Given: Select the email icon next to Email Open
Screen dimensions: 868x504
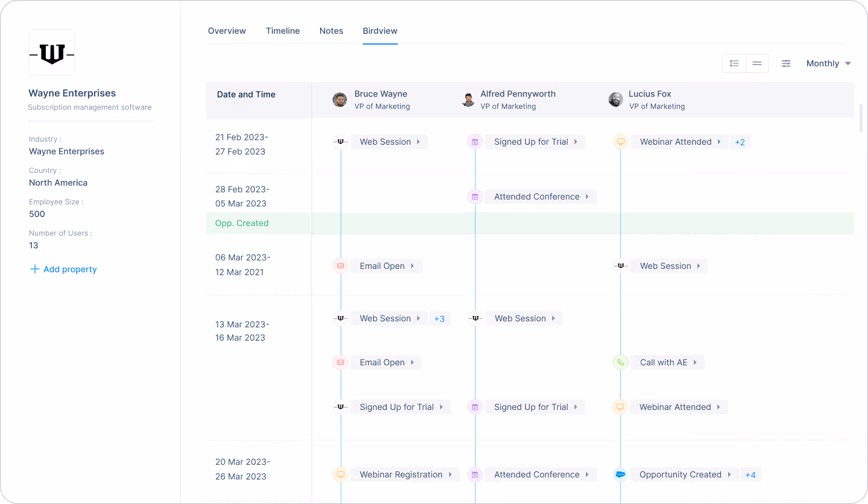Looking at the screenshot, I should (x=341, y=265).
